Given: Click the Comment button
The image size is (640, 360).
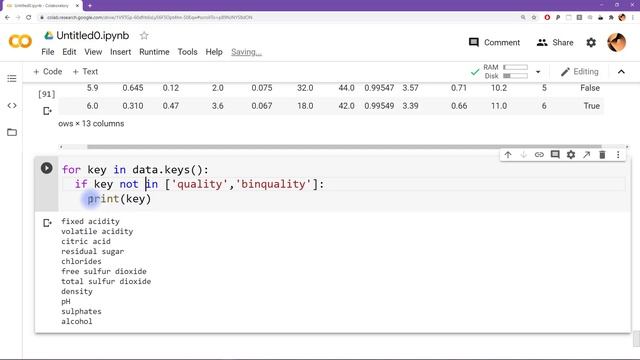Looking at the screenshot, I should (494, 42).
